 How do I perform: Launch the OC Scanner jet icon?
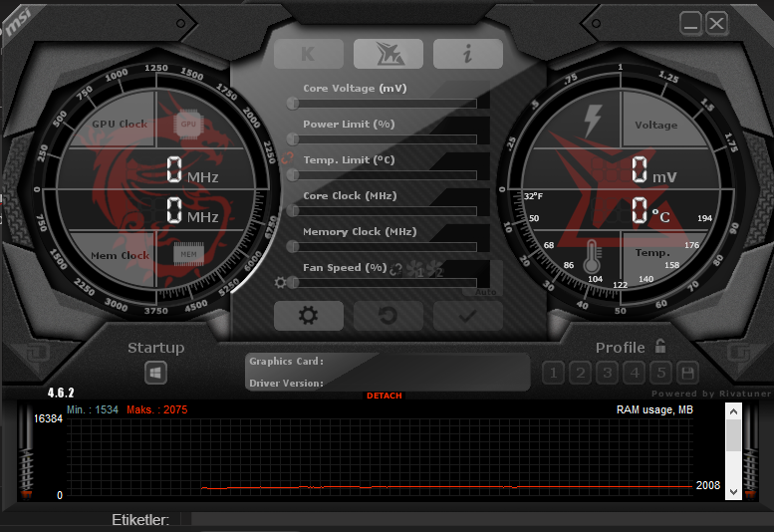point(388,54)
